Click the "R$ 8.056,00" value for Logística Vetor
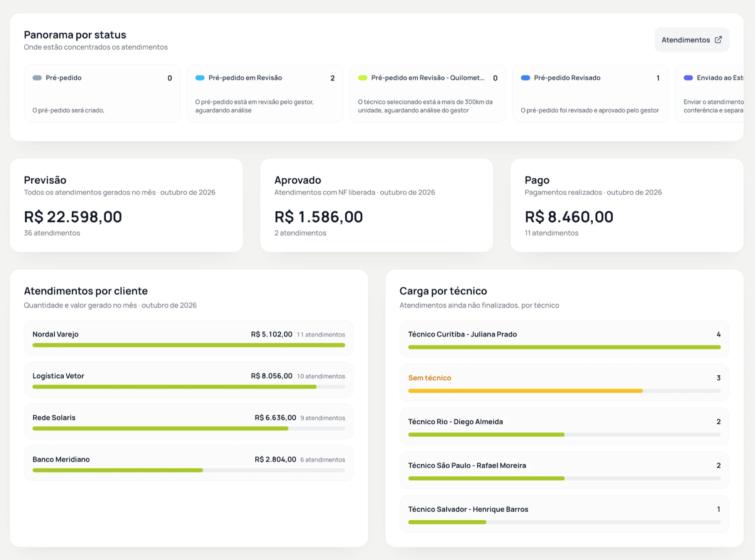 272,376
